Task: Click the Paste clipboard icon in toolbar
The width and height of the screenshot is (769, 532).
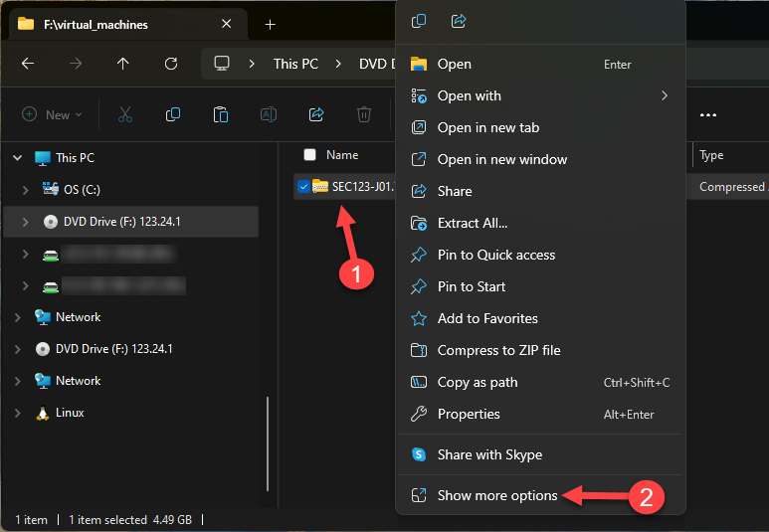Action: click(221, 114)
